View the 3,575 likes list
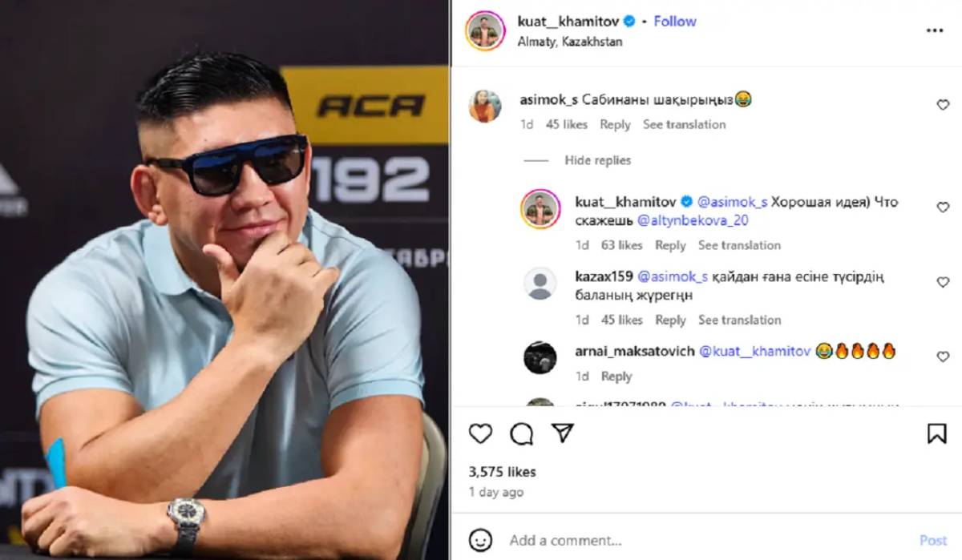This screenshot has width=962, height=560. tap(503, 472)
